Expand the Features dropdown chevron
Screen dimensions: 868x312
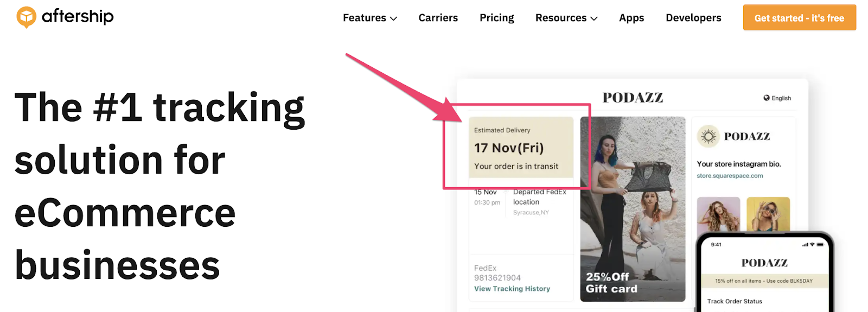point(393,18)
